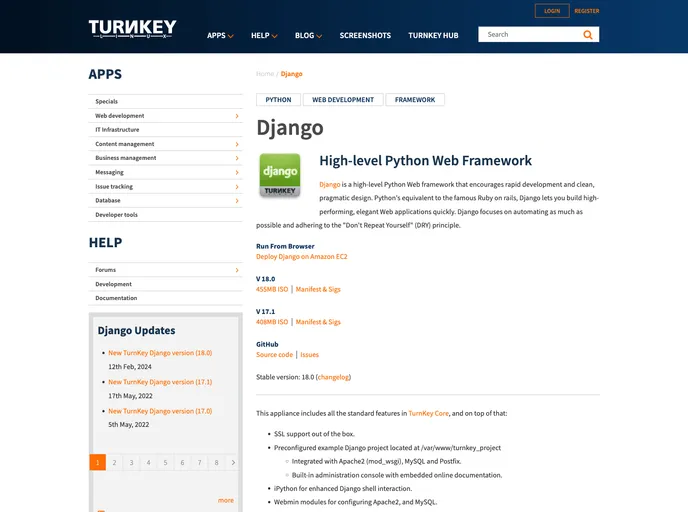Image resolution: width=688 pixels, height=512 pixels.
Task: Click the LOGIN button
Action: tap(552, 11)
